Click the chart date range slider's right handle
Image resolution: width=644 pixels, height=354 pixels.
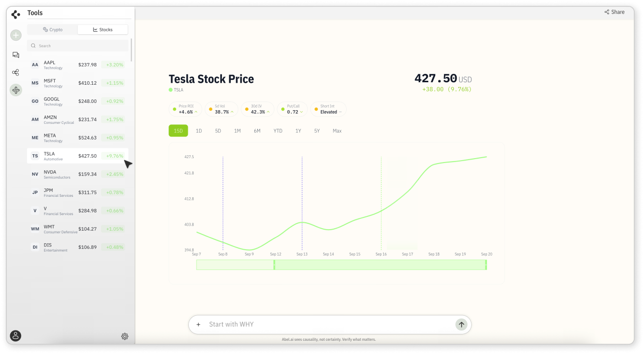pyautogui.click(x=486, y=265)
